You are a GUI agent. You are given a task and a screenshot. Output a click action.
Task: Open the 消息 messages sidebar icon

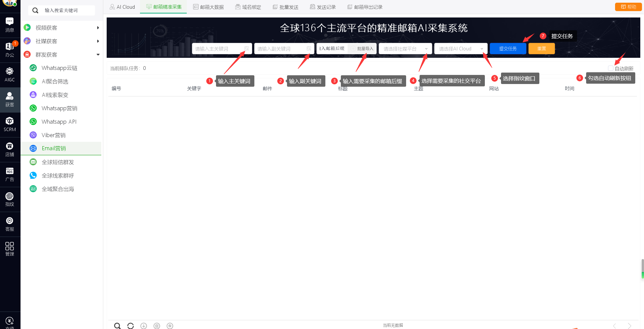(10, 25)
